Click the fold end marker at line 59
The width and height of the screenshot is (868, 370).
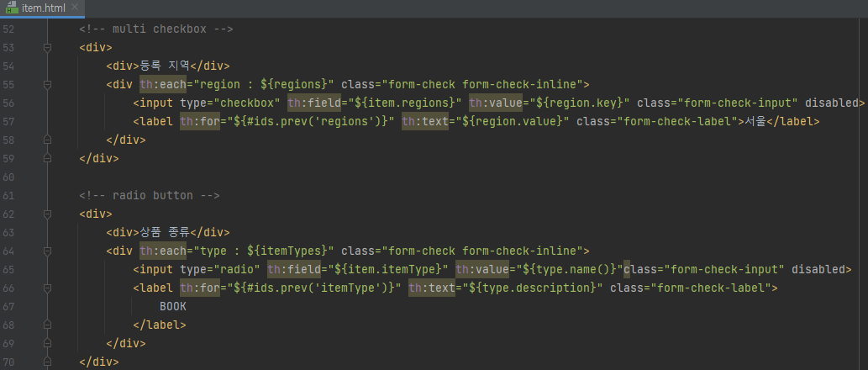47,158
